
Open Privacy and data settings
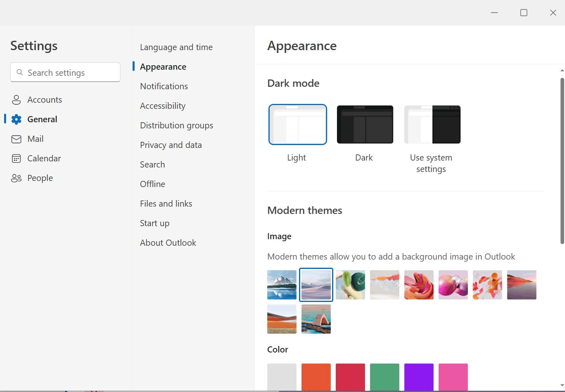pyautogui.click(x=171, y=145)
